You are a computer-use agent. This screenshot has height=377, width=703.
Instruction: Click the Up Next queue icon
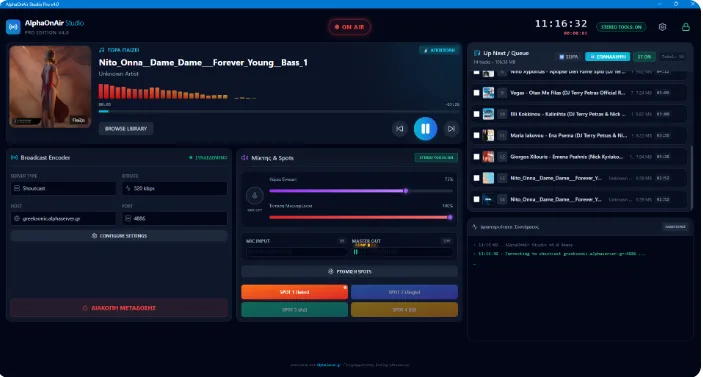pyautogui.click(x=477, y=53)
